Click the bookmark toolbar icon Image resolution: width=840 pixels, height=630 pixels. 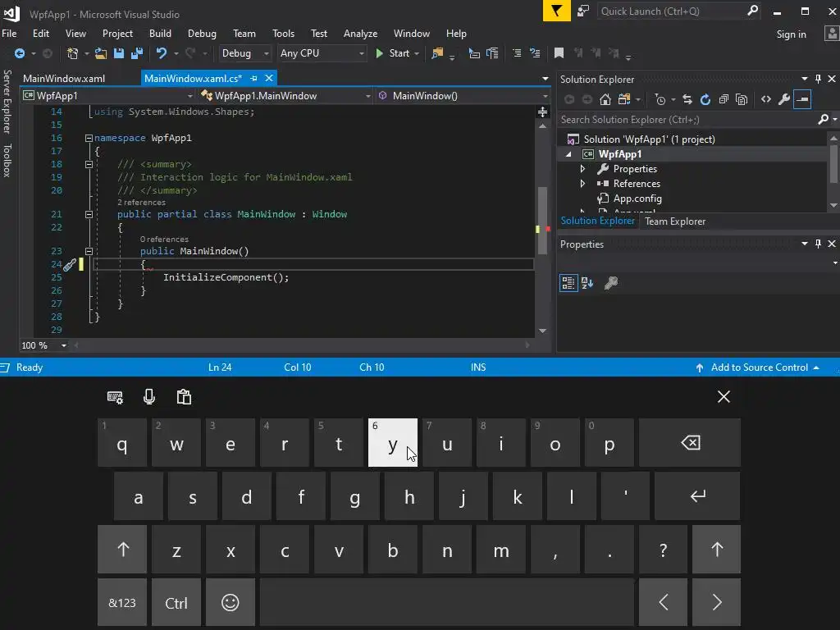coord(559,52)
